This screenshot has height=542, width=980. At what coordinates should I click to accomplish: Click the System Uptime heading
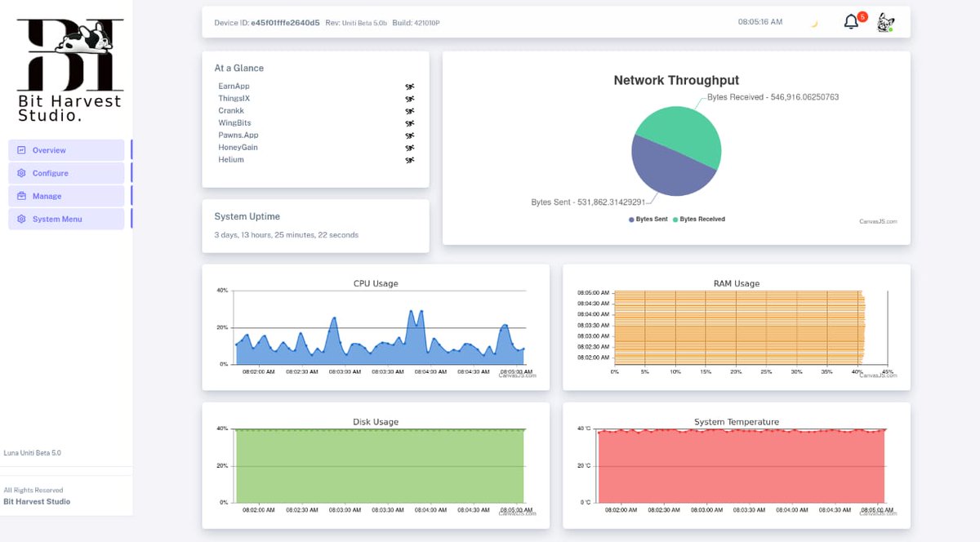pos(247,217)
